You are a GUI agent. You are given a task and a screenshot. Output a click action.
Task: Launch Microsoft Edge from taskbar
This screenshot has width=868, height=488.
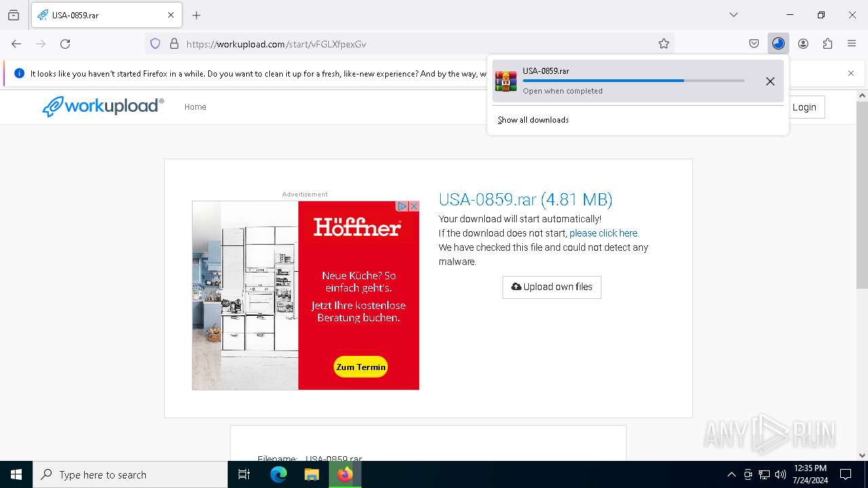279,474
